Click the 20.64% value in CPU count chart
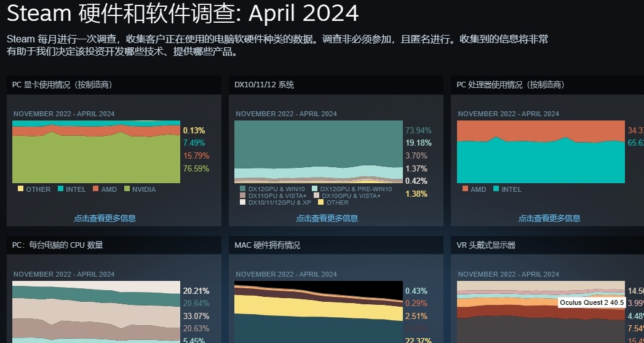Image resolution: width=644 pixels, height=343 pixels. click(x=196, y=303)
